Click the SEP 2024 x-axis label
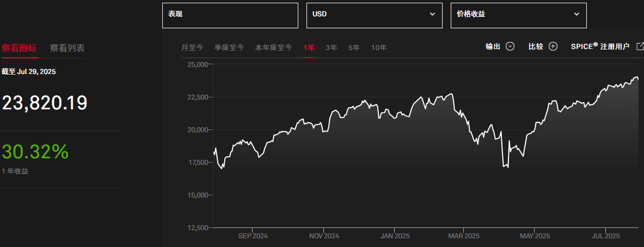Screen dimensions: 644x247 (x=253, y=236)
